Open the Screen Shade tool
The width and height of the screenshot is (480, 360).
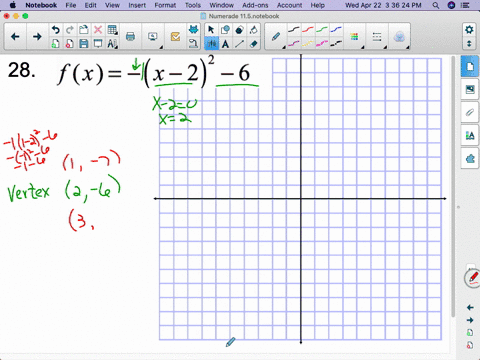click(98, 44)
